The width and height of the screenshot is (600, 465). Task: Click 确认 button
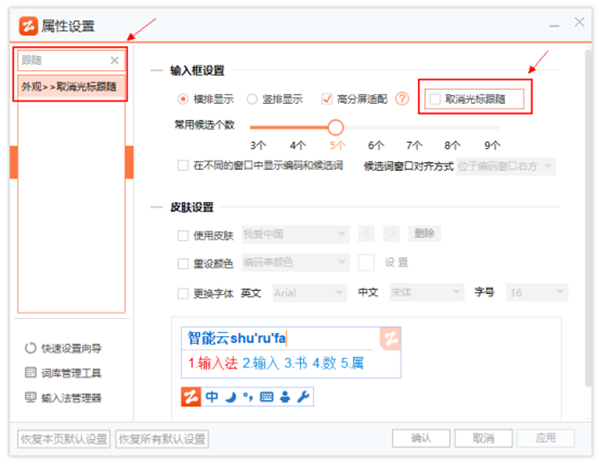pyautogui.click(x=421, y=438)
